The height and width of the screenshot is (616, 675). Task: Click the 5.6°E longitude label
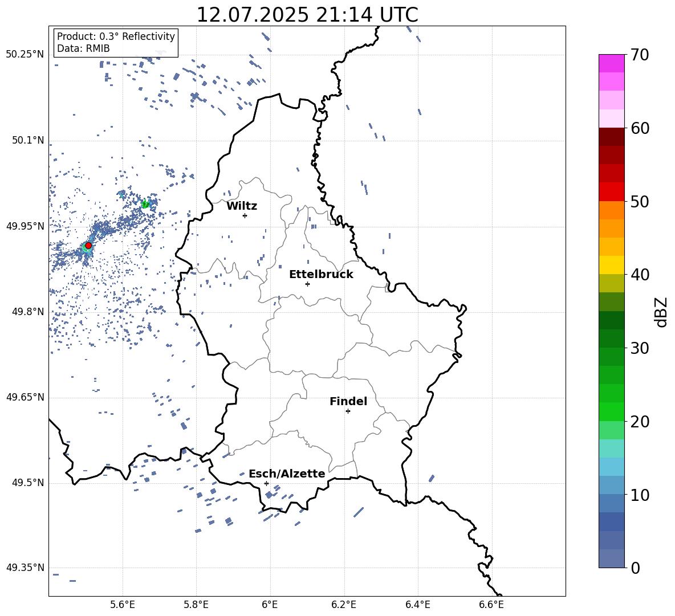[123, 605]
